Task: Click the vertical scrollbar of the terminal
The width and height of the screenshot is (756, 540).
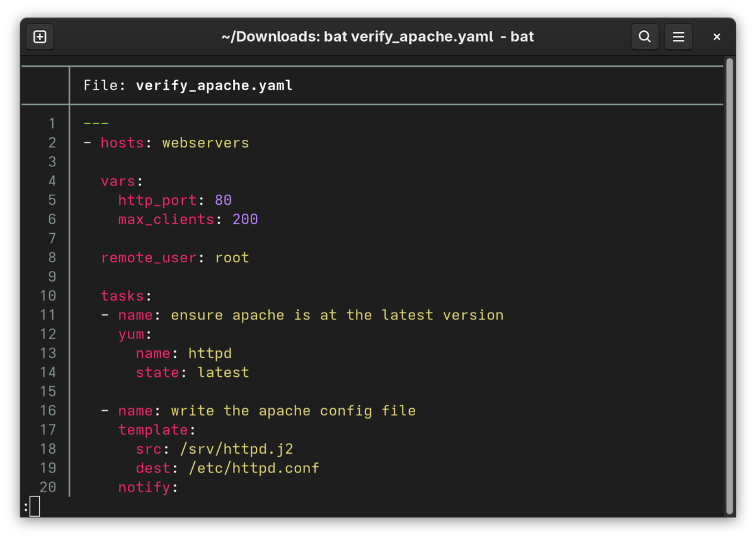Action: (730, 286)
